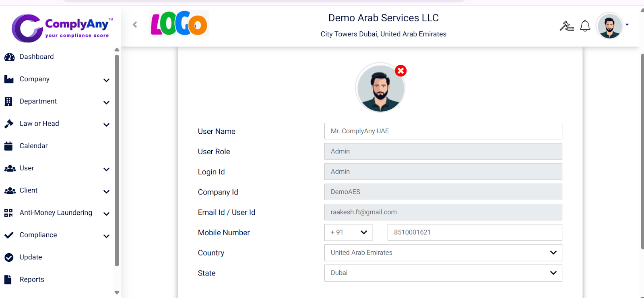Click the Mobile Number input field
Image resolution: width=644 pixels, height=298 pixels.
pyautogui.click(x=474, y=232)
